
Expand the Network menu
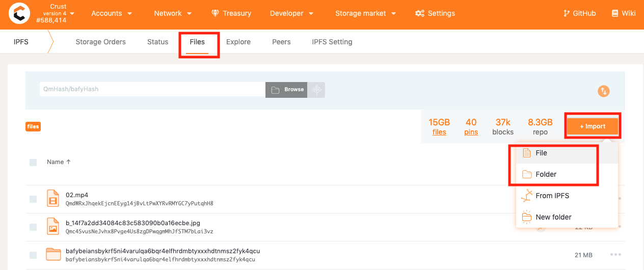point(173,13)
